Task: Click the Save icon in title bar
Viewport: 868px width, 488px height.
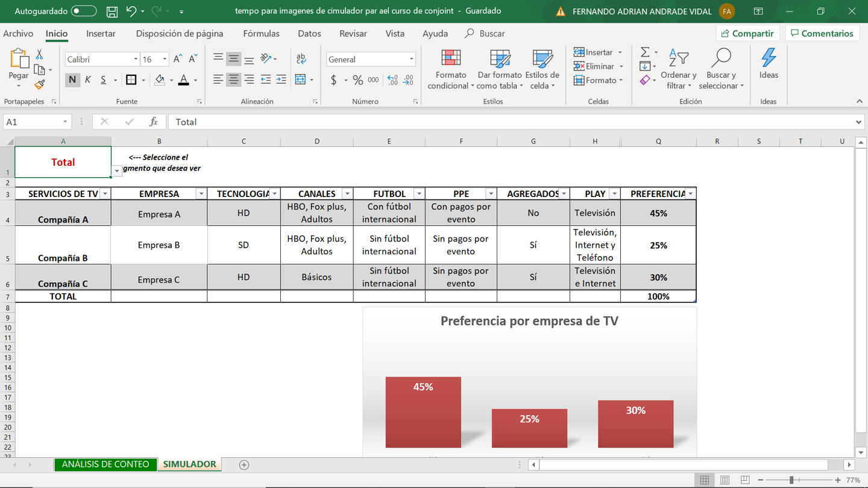Action: click(112, 11)
